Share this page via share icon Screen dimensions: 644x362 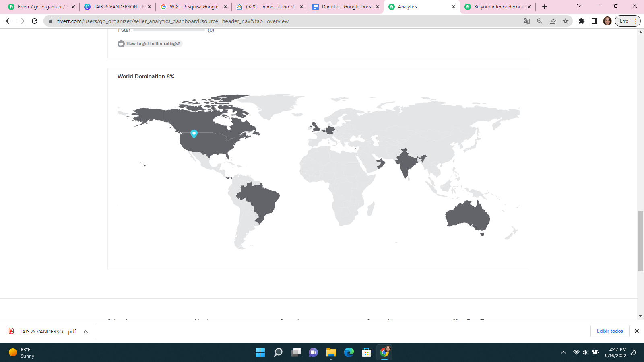point(553,21)
